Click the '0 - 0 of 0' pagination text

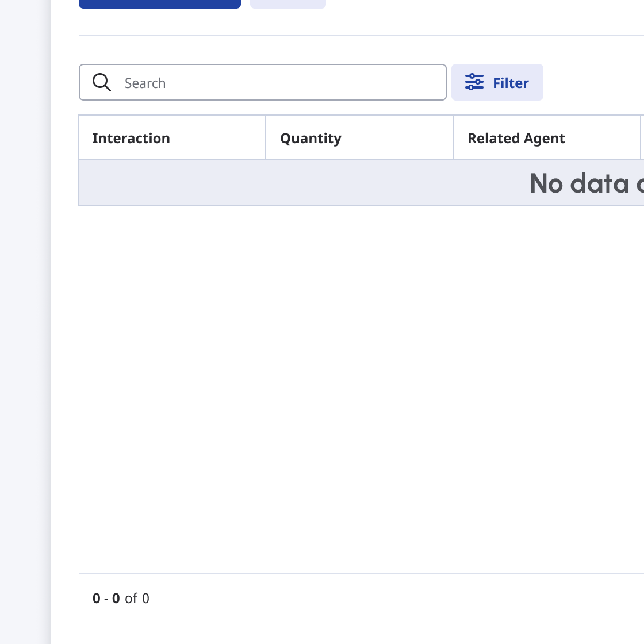point(121,599)
